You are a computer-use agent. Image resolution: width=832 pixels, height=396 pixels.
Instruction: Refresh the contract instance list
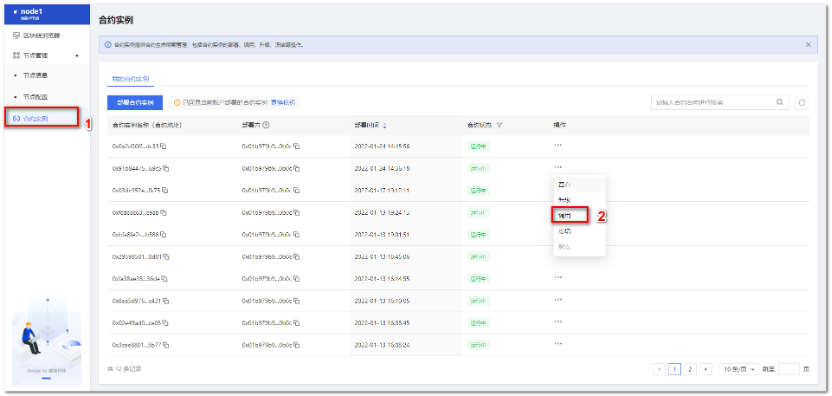802,103
